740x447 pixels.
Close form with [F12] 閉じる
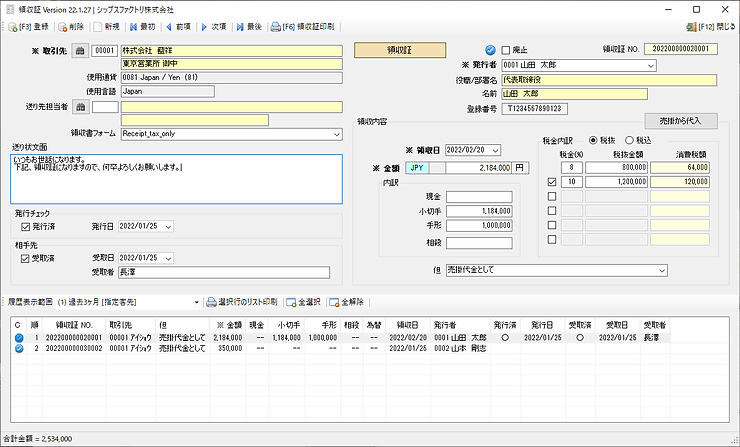[x=710, y=27]
